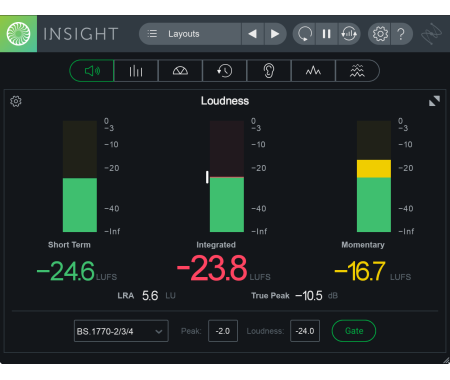This screenshot has width=450, height=380.
Task: Expand the Loudness panel to full view
Action: pos(434,101)
